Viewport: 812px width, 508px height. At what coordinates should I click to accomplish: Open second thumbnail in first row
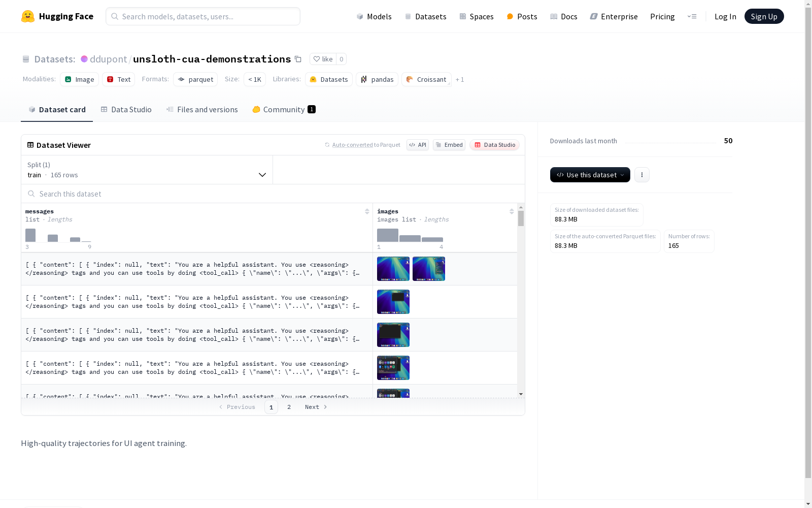coord(429,269)
